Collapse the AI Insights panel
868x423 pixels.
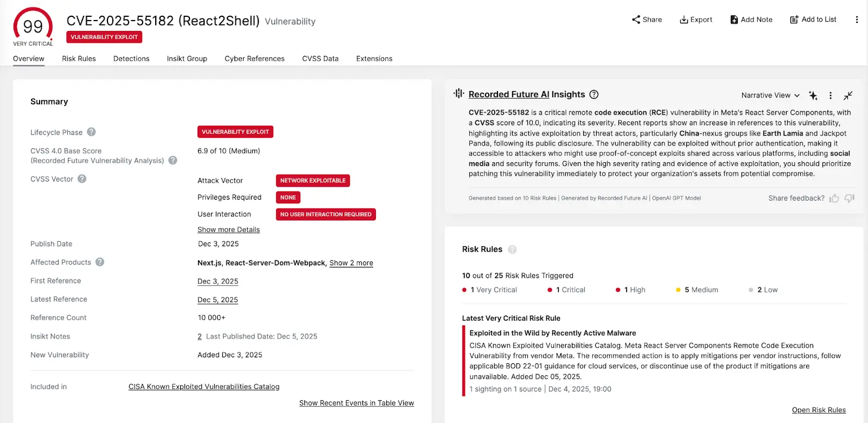click(848, 95)
